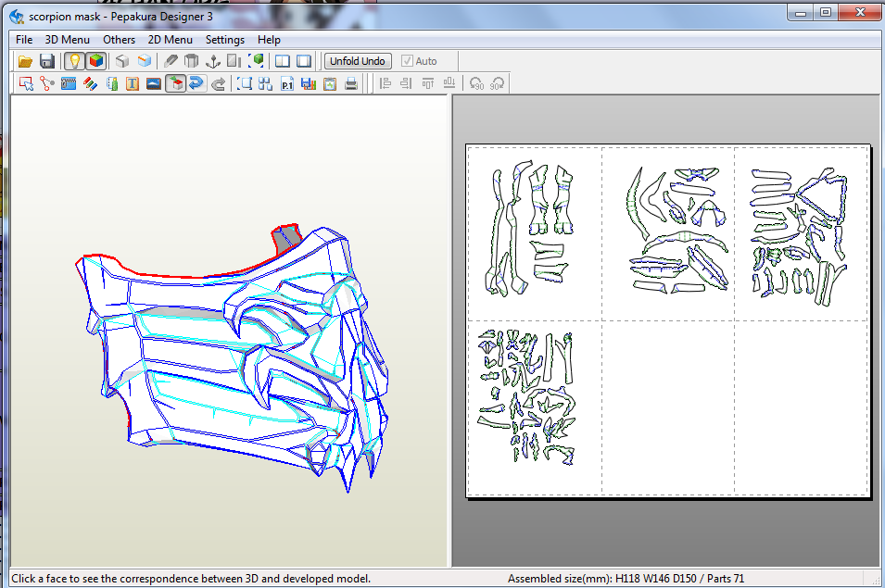Image resolution: width=885 pixels, height=588 pixels.
Task: Select the join/disjoin nodes tool
Action: [x=47, y=84]
